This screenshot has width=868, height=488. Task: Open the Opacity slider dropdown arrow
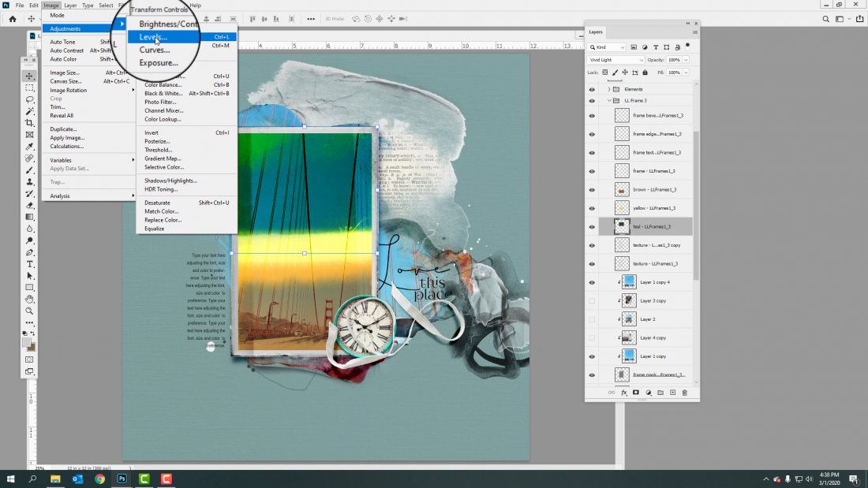click(x=686, y=60)
